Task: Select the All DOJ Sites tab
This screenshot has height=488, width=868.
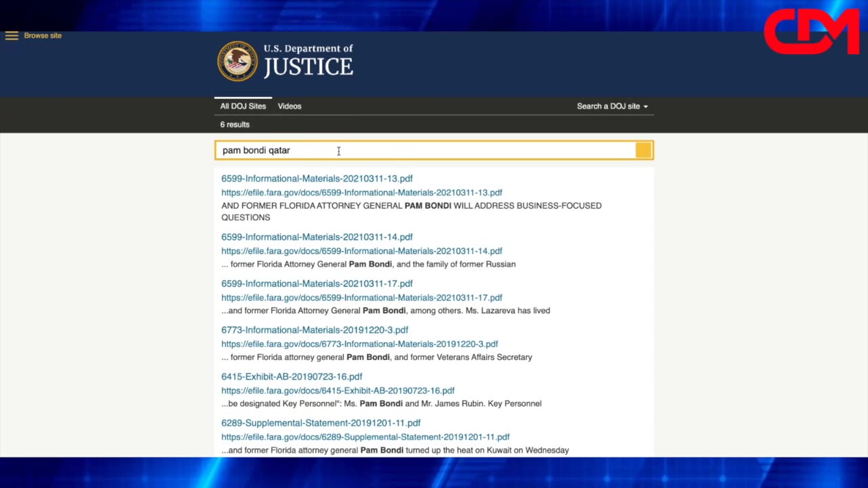Action: pyautogui.click(x=243, y=106)
